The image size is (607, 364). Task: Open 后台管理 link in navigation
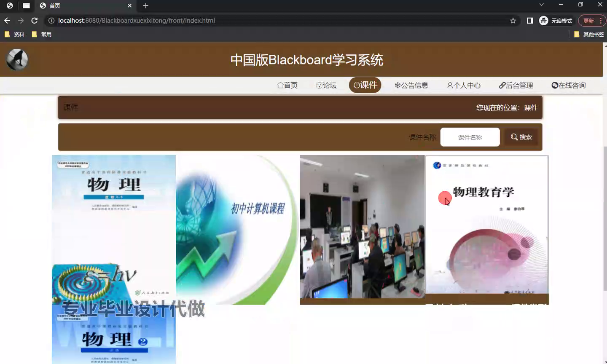tap(516, 85)
